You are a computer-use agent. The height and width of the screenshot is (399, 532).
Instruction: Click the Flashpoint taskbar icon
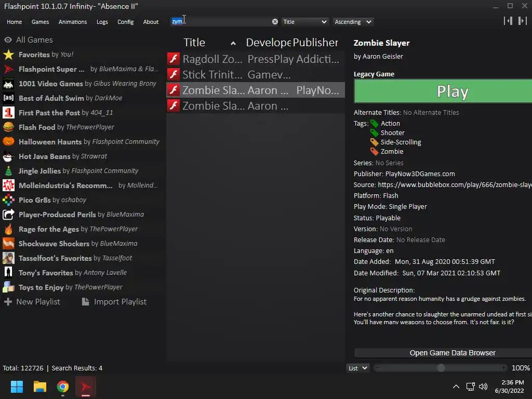coord(86,387)
